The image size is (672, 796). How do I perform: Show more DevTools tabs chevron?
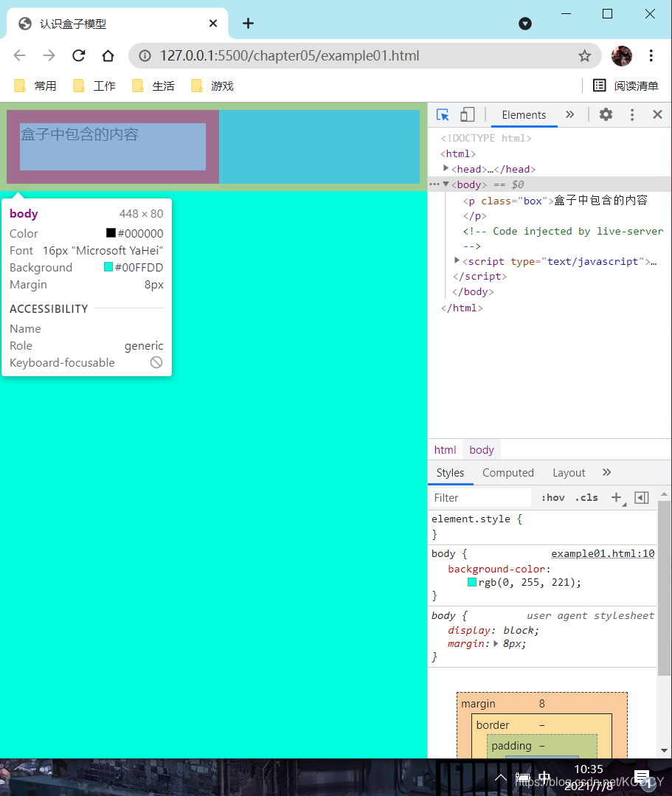click(570, 115)
